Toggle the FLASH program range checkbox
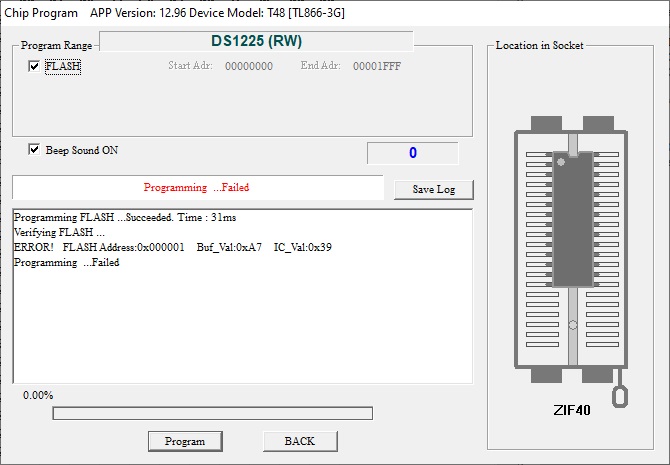Viewport: 670px width, 465px height. 35,66
